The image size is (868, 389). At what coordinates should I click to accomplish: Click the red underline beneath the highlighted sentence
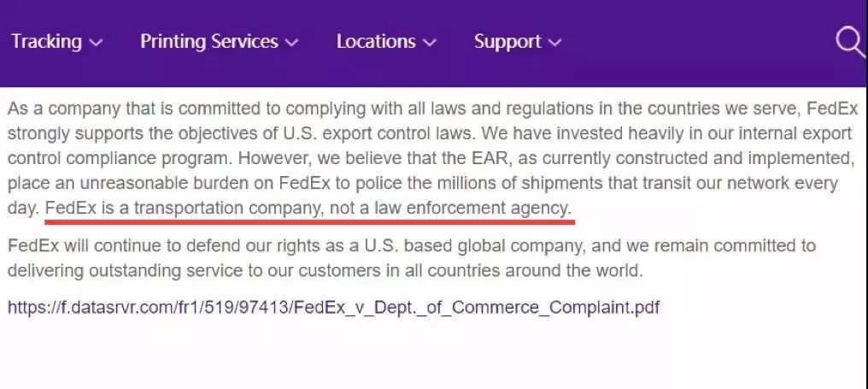(310, 221)
